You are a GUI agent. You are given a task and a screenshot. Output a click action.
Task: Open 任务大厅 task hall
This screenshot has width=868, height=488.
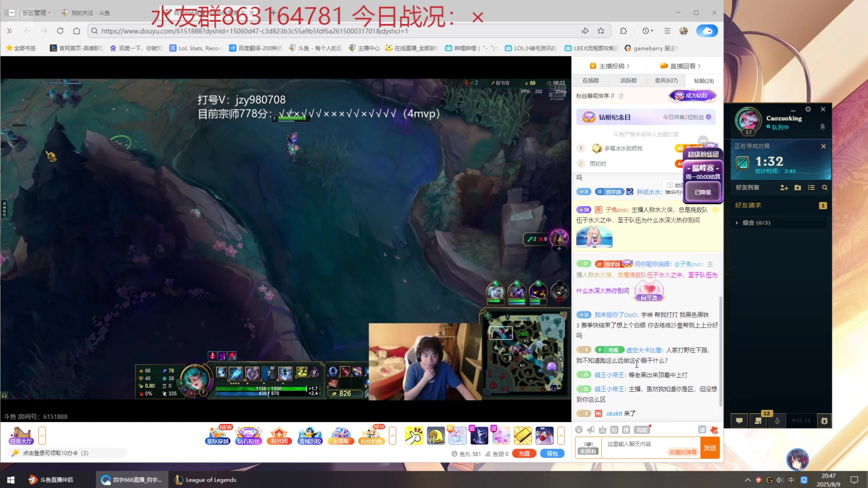[21, 436]
